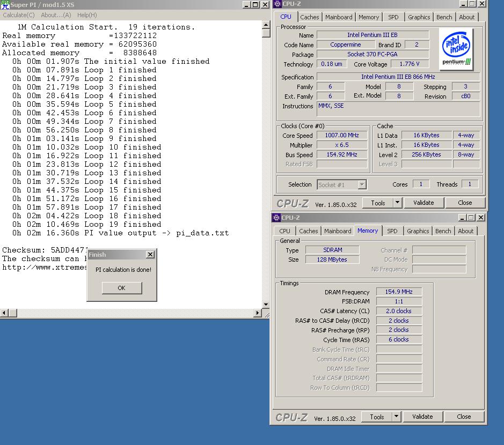Click the Core Speed 1007.00 MHz field
This screenshot has width=504, height=445.
(342, 136)
